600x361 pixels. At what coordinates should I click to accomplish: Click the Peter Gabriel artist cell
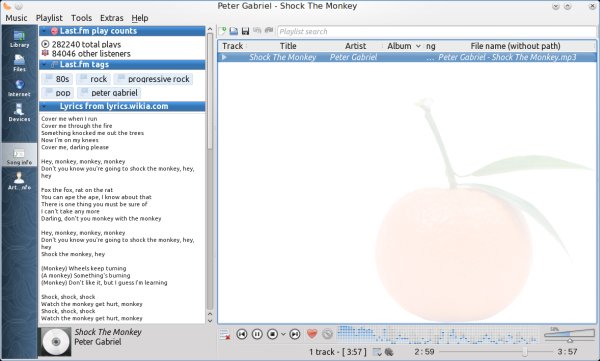point(353,57)
